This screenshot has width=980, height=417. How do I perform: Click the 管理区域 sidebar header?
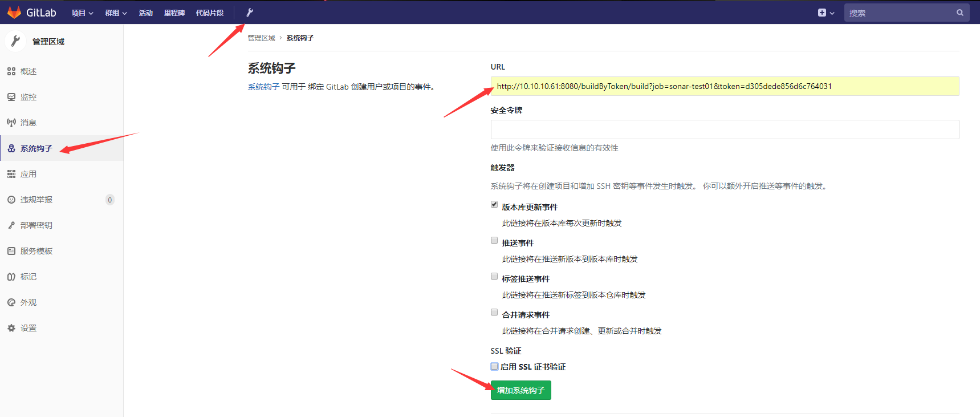(x=48, y=42)
